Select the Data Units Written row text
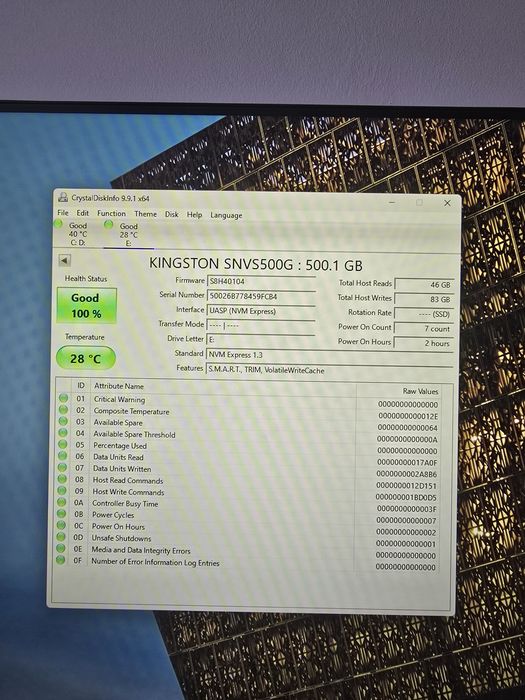525x700 pixels. [x=122, y=469]
